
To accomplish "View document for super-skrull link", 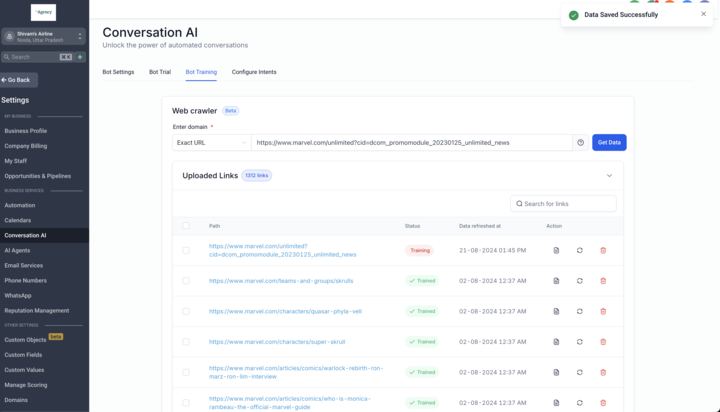I will [556, 342].
